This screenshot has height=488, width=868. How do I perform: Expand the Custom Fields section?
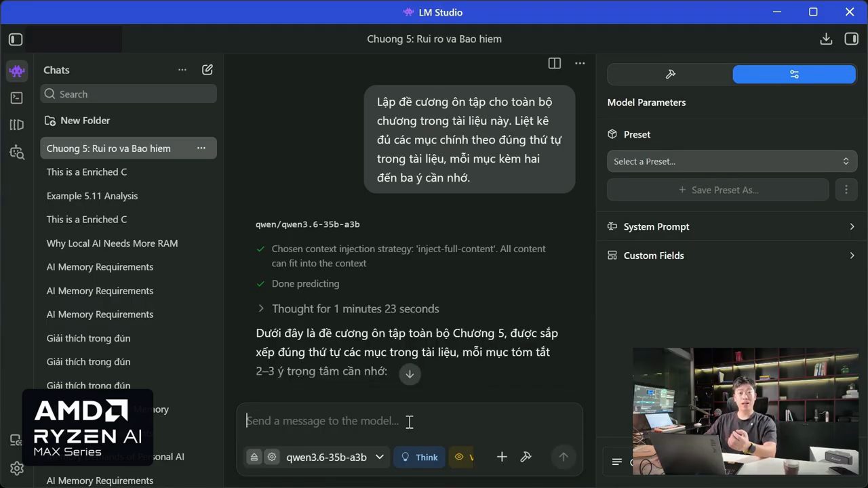[732, 256]
